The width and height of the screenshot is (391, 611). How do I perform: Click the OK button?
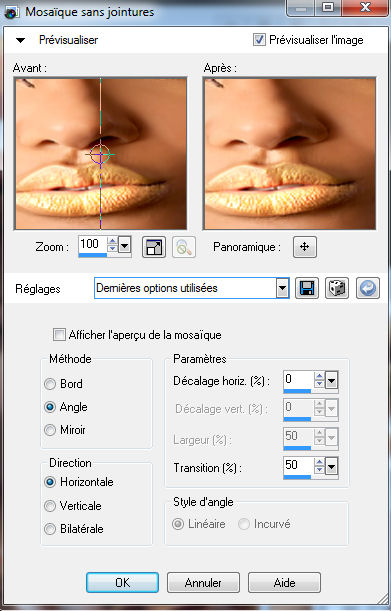click(122, 583)
